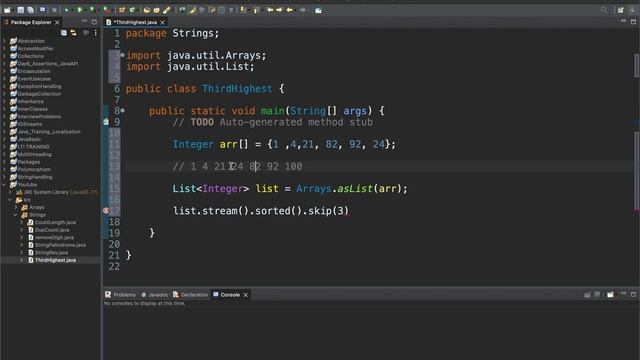
Task: Click the toolbar search magnifier icon
Action: [x=604, y=10]
